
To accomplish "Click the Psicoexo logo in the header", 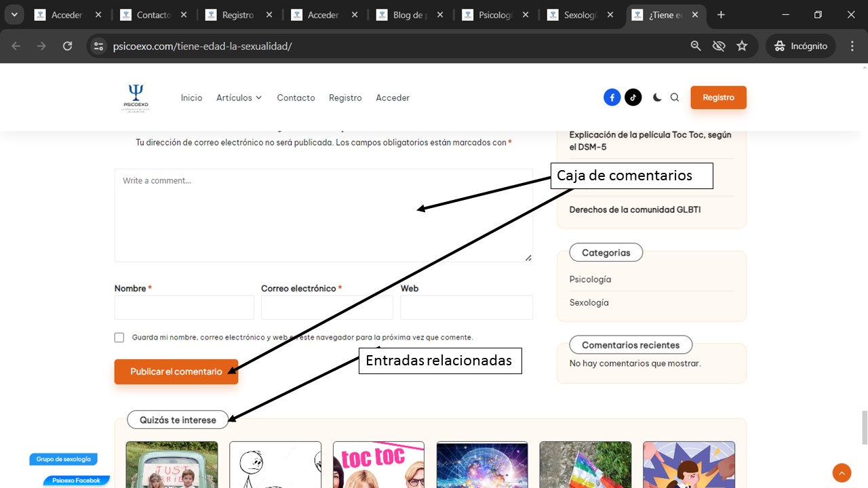I will pos(136,98).
